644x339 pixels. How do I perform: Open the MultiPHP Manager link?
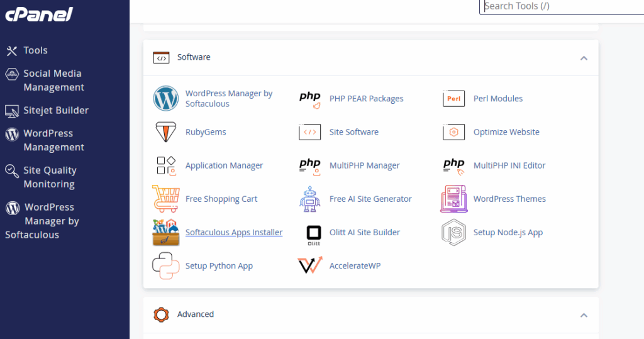[x=364, y=165]
